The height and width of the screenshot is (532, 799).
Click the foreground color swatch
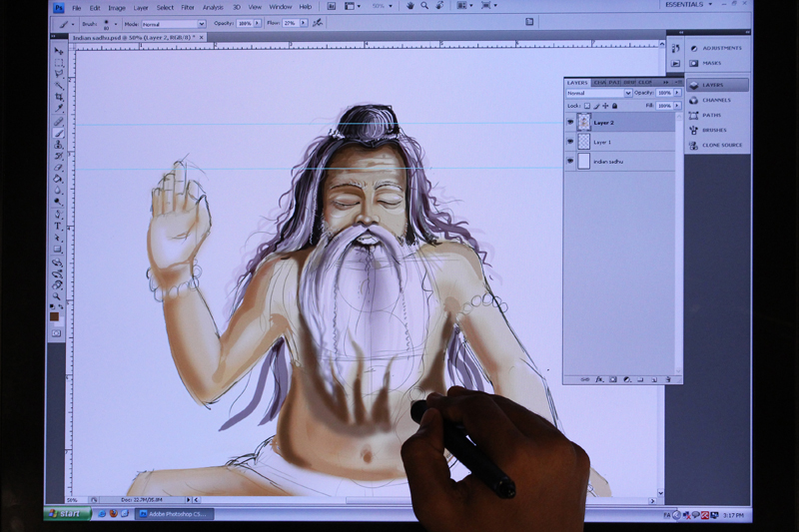(55, 316)
